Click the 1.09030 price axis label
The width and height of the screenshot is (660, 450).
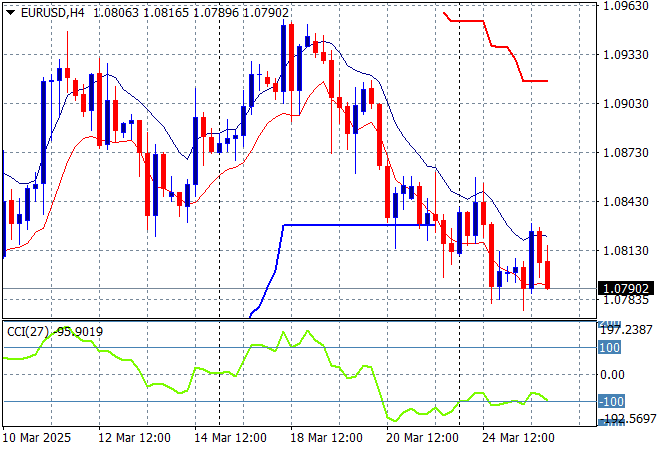click(626, 104)
